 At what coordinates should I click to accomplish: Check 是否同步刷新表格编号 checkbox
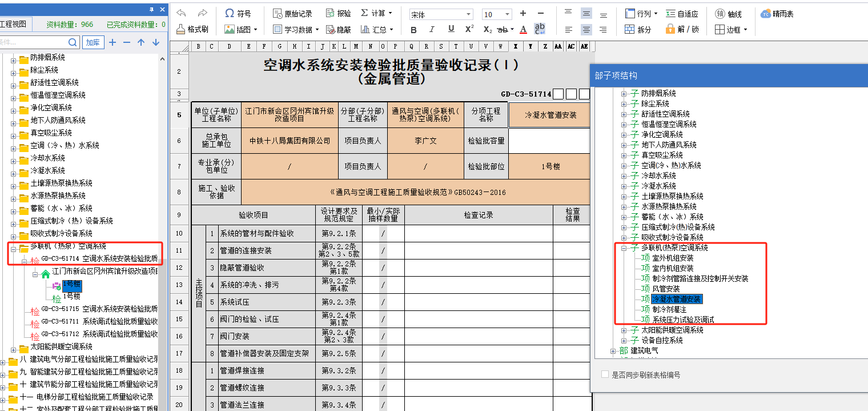[x=605, y=374]
